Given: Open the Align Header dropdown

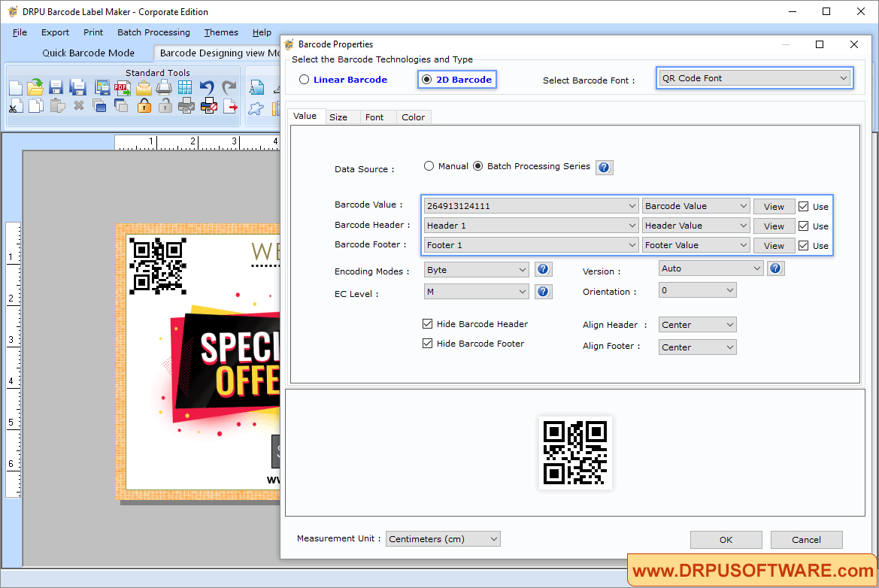Looking at the screenshot, I should [697, 325].
